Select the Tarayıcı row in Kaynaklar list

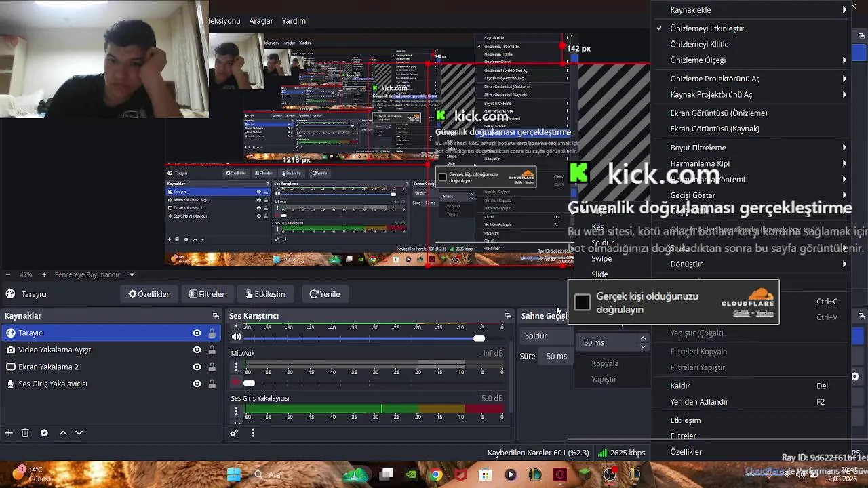coord(111,333)
